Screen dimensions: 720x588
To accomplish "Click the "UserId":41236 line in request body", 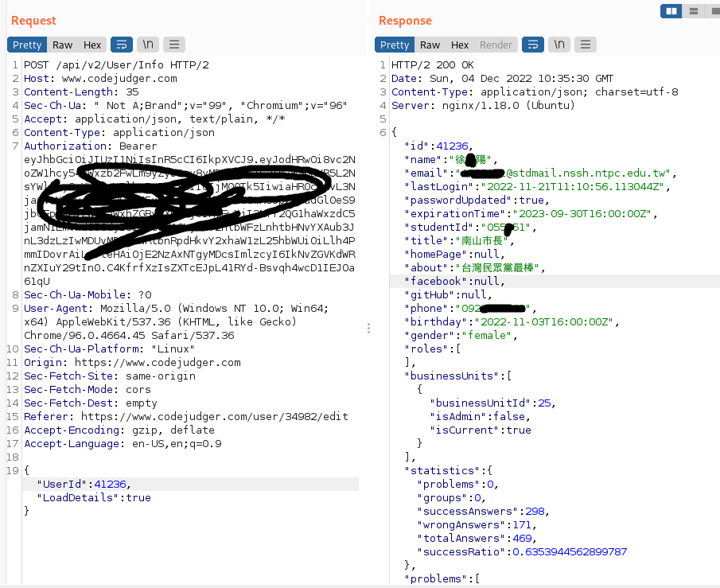I will [84, 485].
